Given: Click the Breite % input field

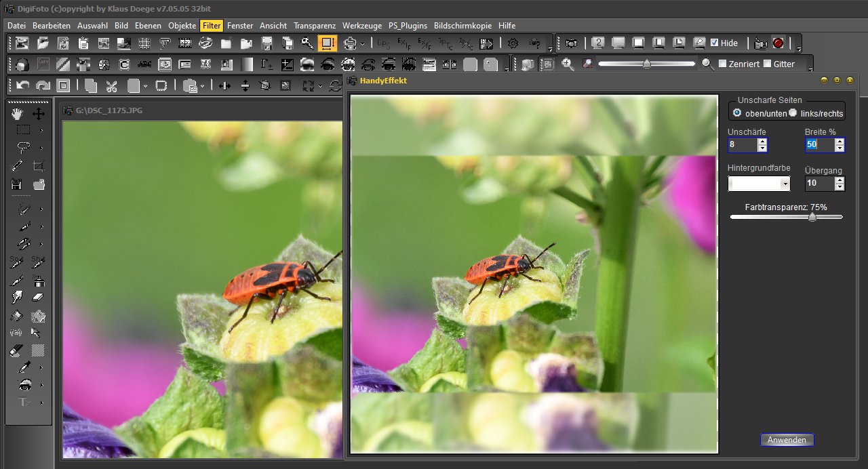Looking at the screenshot, I should (818, 144).
